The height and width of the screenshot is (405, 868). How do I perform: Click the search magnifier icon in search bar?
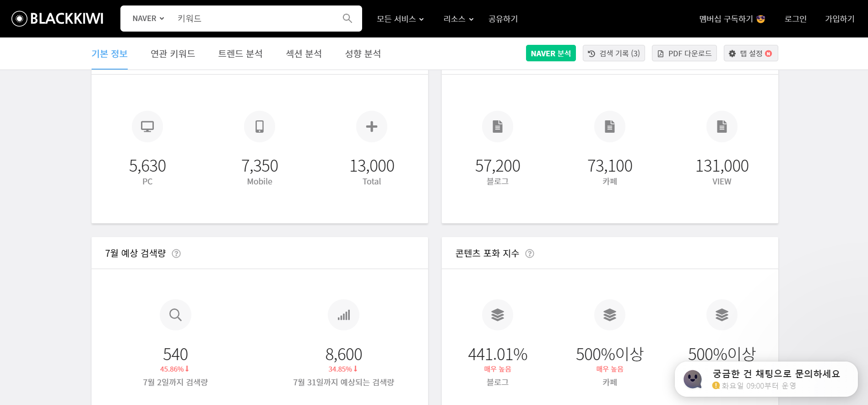(347, 18)
